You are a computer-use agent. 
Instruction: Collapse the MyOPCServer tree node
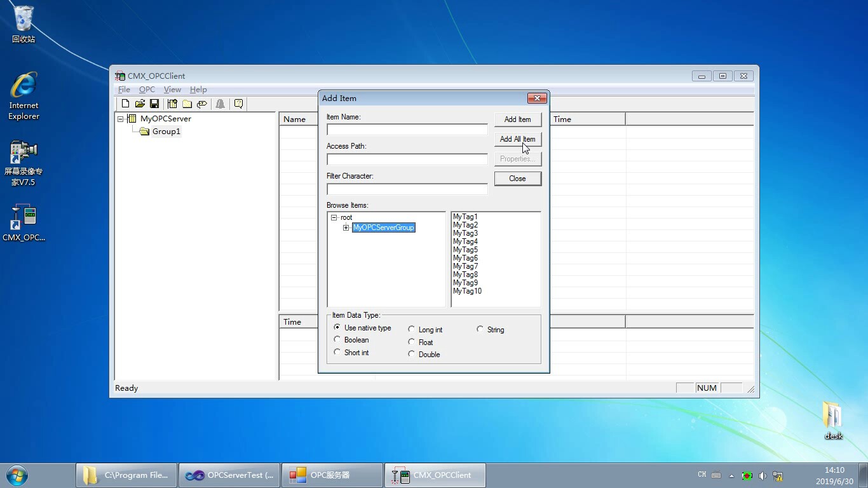[x=121, y=119]
